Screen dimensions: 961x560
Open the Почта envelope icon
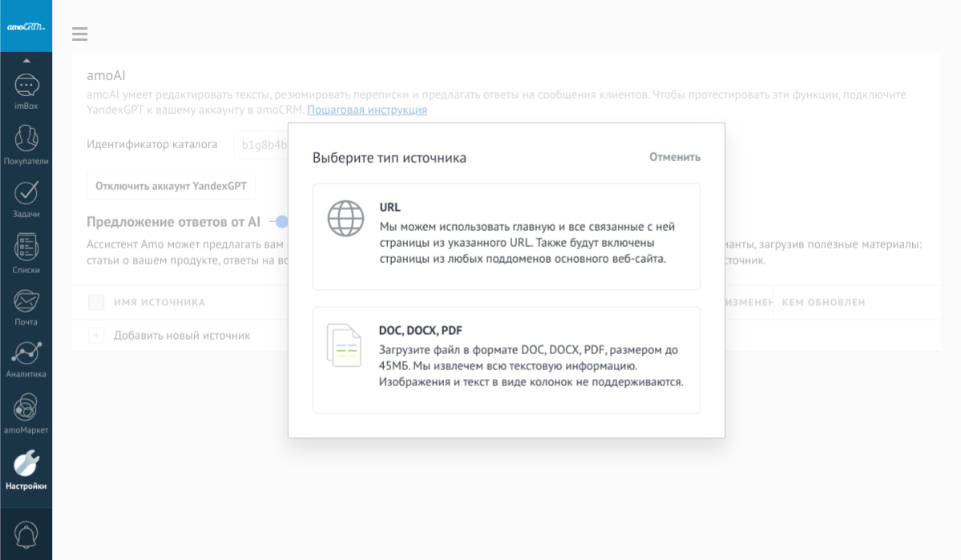point(26,302)
